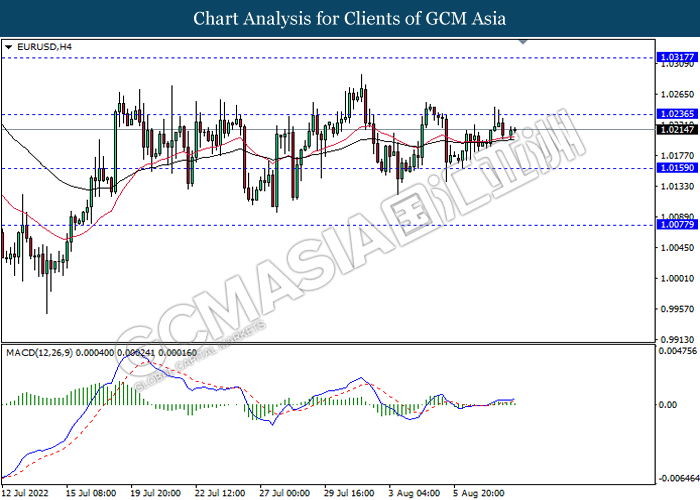Click the chart shift triangle marker
Image resolution: width=700 pixels, height=500 pixels.
click(523, 42)
